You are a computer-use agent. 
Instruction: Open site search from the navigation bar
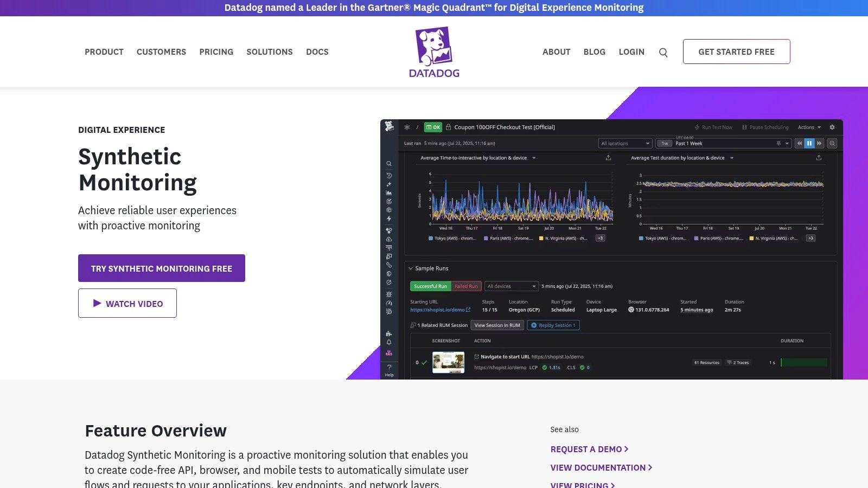pyautogui.click(x=663, y=52)
